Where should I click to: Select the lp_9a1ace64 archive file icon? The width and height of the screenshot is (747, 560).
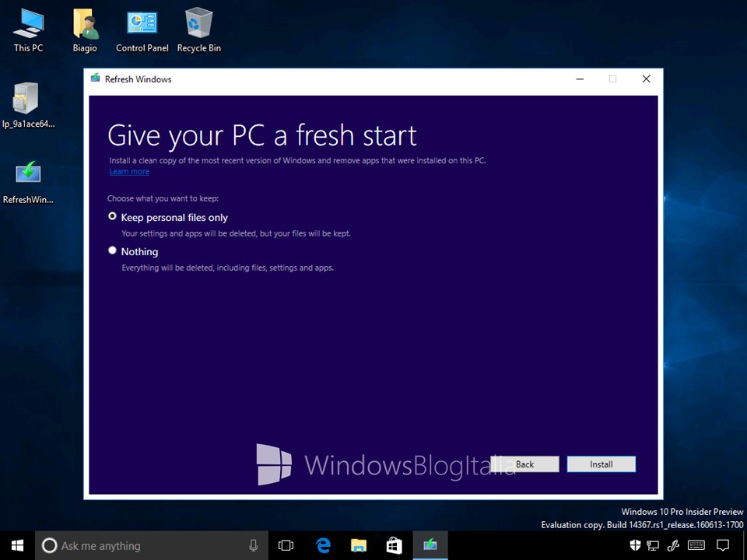click(x=28, y=105)
